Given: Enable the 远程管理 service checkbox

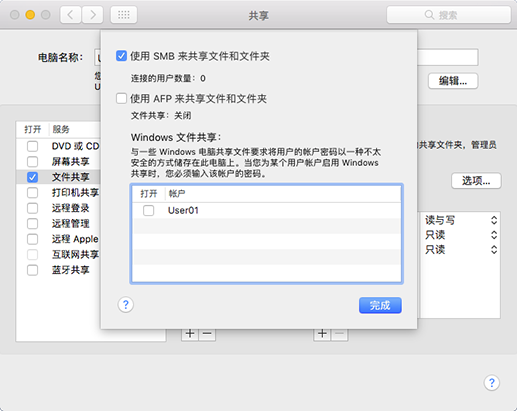Looking at the screenshot, I should coord(32,223).
